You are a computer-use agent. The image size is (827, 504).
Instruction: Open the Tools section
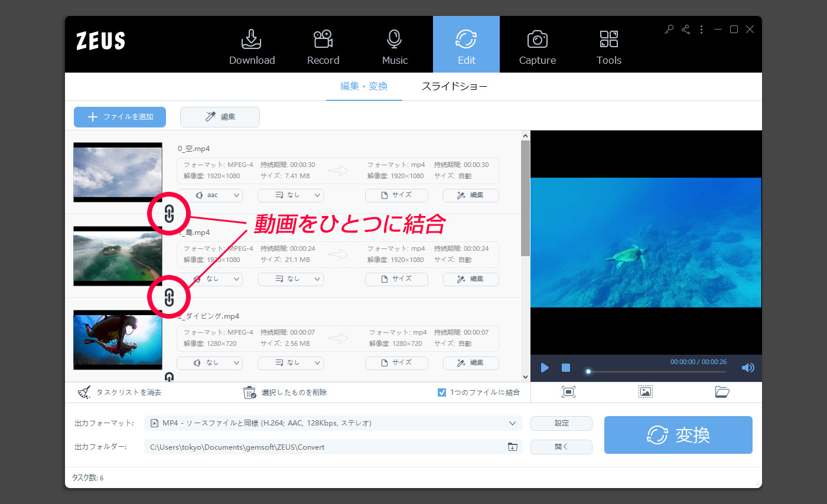click(608, 44)
